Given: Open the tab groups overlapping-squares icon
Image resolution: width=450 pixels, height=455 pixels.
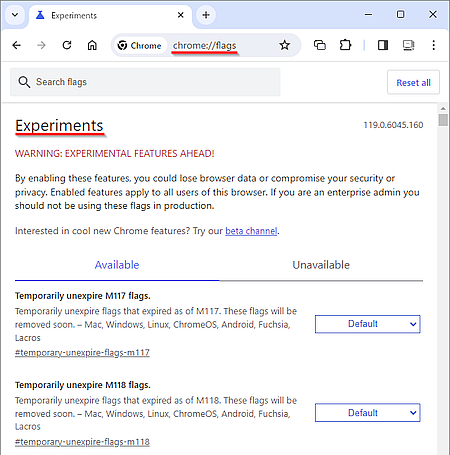Looking at the screenshot, I should (x=320, y=45).
